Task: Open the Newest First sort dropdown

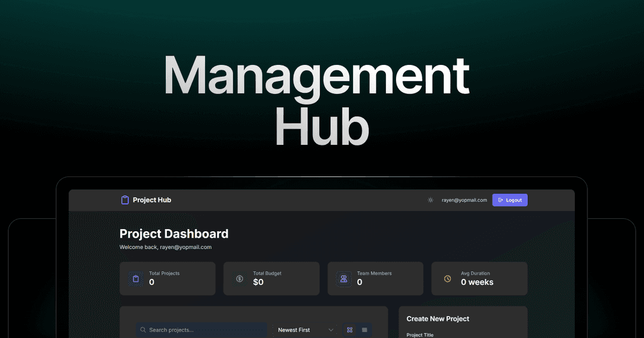Action: [305, 330]
